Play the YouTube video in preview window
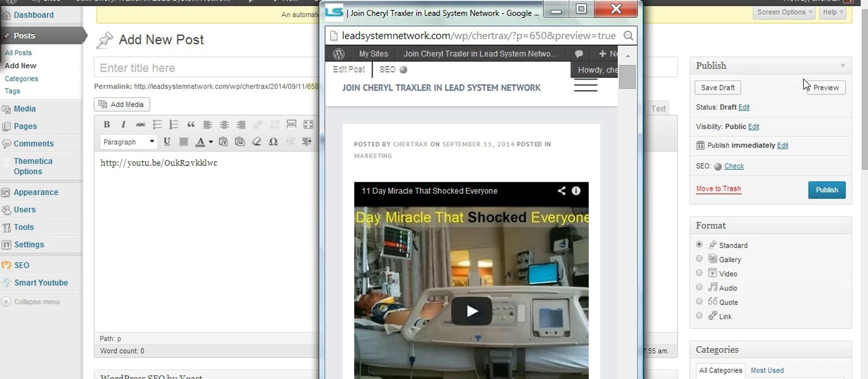 tap(472, 311)
